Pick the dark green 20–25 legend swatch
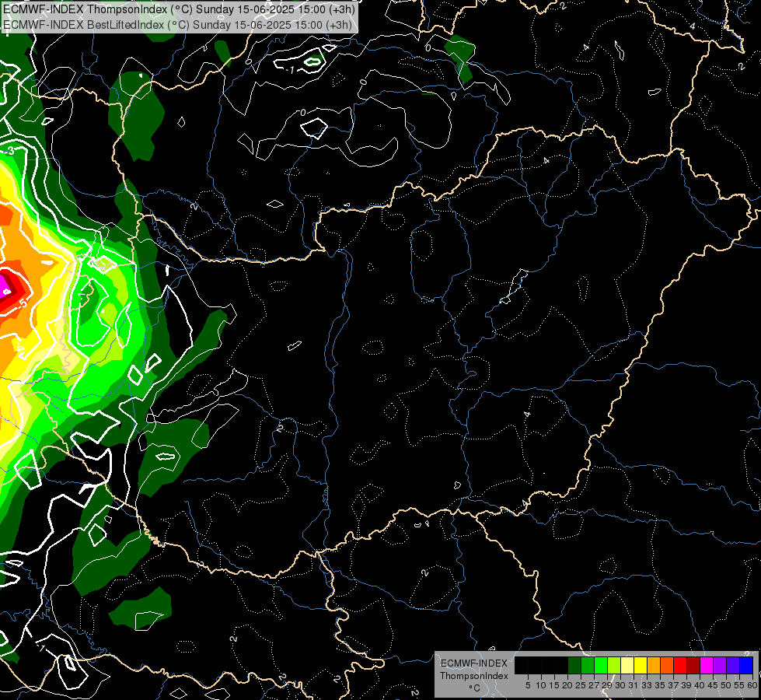The image size is (761, 700). 574,665
